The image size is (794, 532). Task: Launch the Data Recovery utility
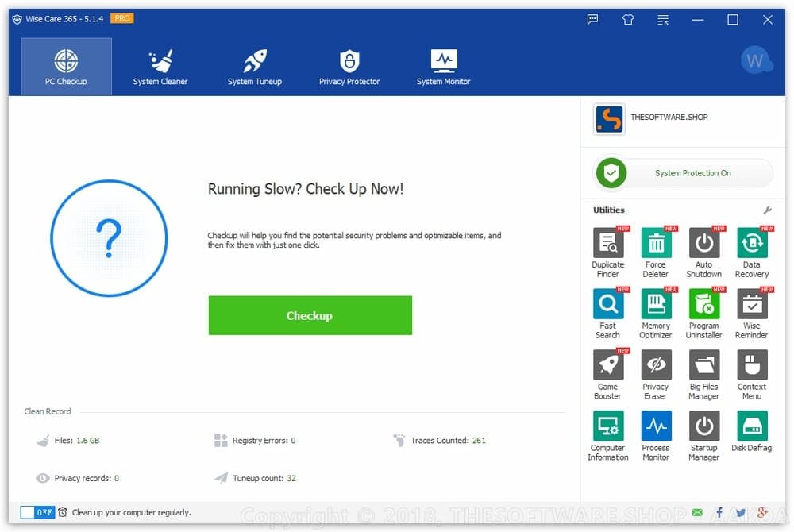(x=751, y=252)
